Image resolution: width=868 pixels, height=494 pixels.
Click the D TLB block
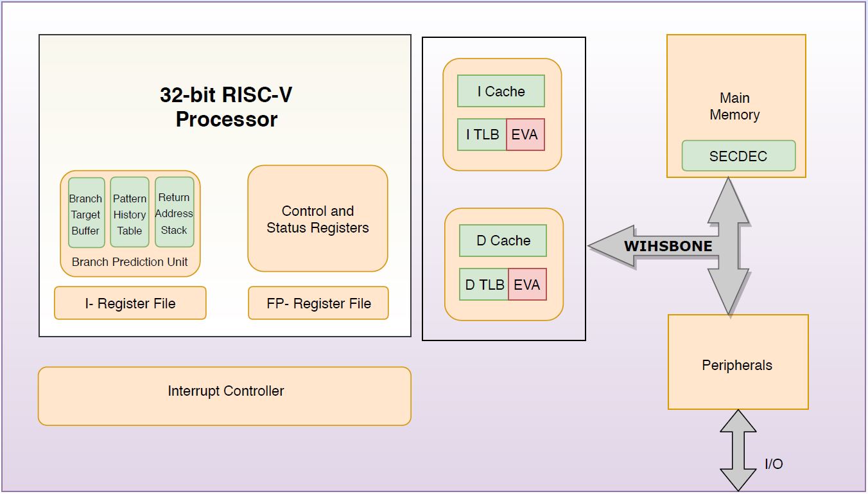pos(484,285)
